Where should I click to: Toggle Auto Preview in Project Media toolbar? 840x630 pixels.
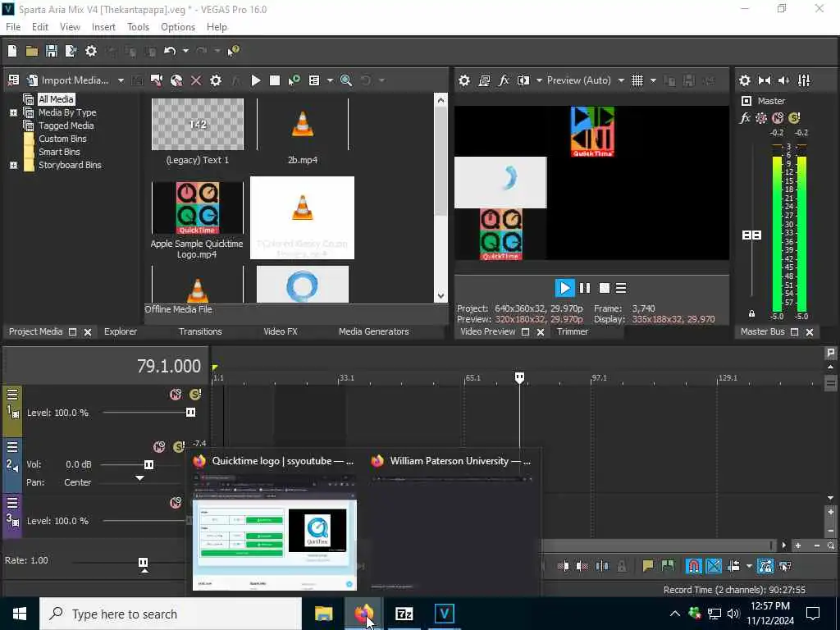(x=294, y=80)
